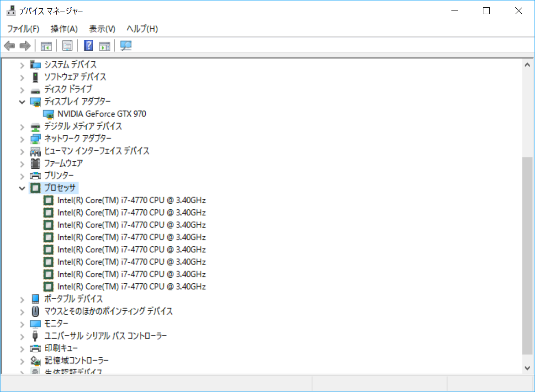Image resolution: width=535 pixels, height=392 pixels.
Task: Click the プロセッサ category chip icon
Action: (36, 188)
